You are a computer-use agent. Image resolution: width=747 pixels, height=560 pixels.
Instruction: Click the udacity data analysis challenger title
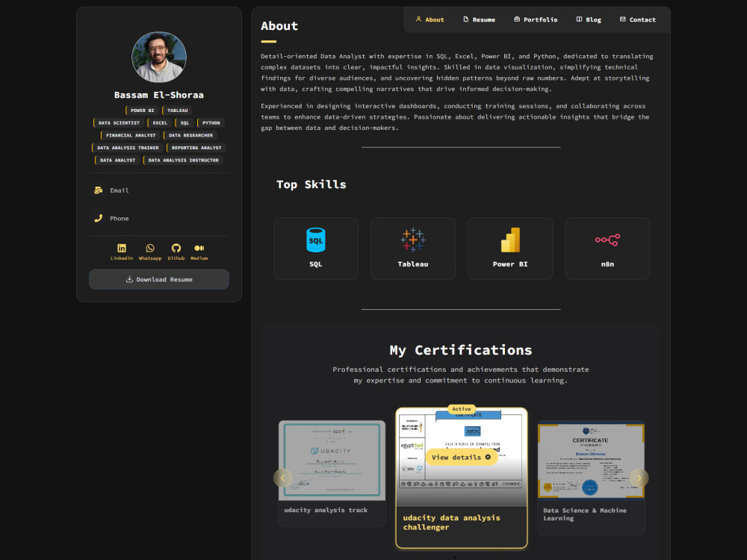point(452,523)
